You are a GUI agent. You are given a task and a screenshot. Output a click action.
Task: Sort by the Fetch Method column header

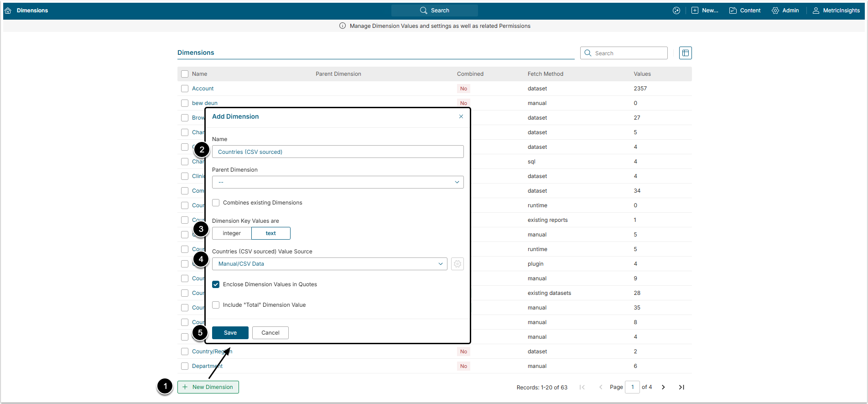546,74
